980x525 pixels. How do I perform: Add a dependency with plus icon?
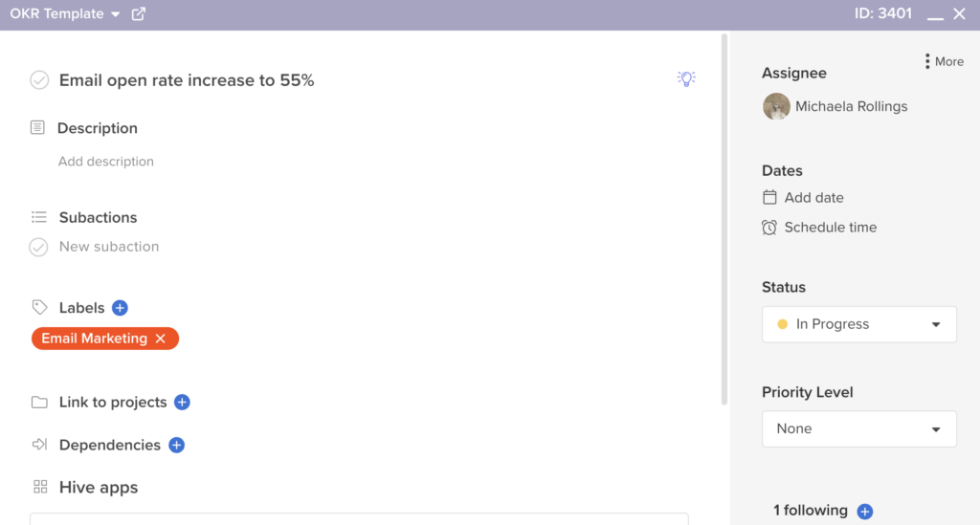(x=176, y=445)
